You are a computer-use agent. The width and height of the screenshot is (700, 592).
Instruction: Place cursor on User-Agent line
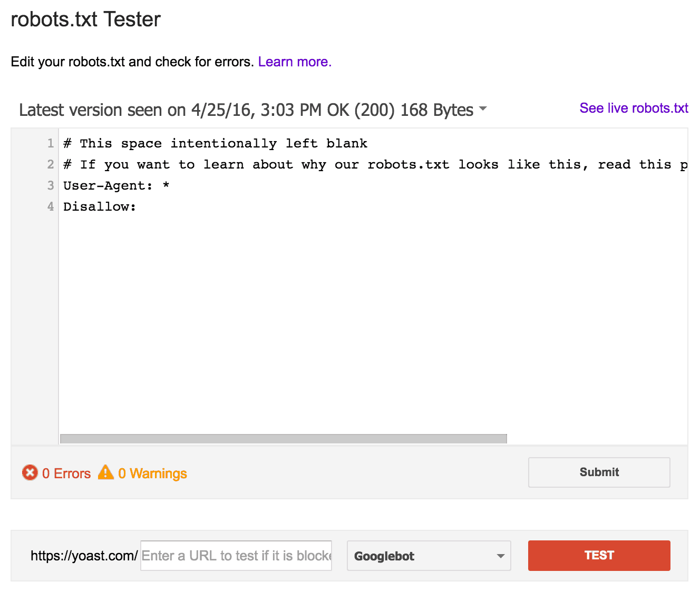pos(116,185)
